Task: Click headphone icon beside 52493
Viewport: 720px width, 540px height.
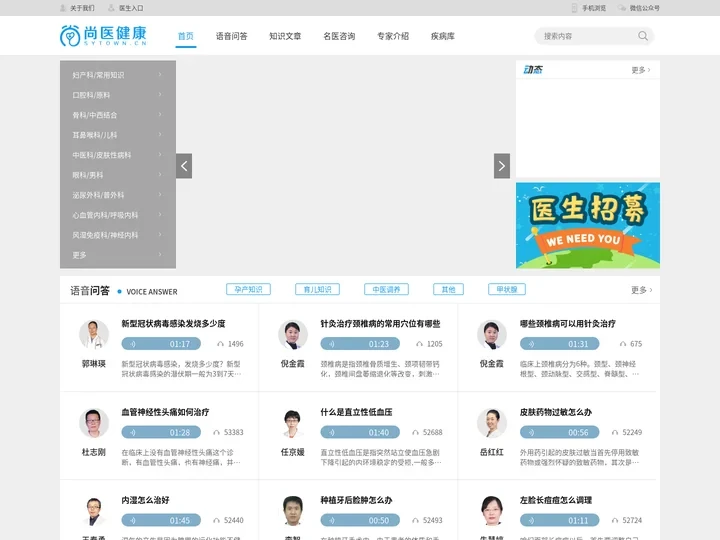Action: (415, 520)
